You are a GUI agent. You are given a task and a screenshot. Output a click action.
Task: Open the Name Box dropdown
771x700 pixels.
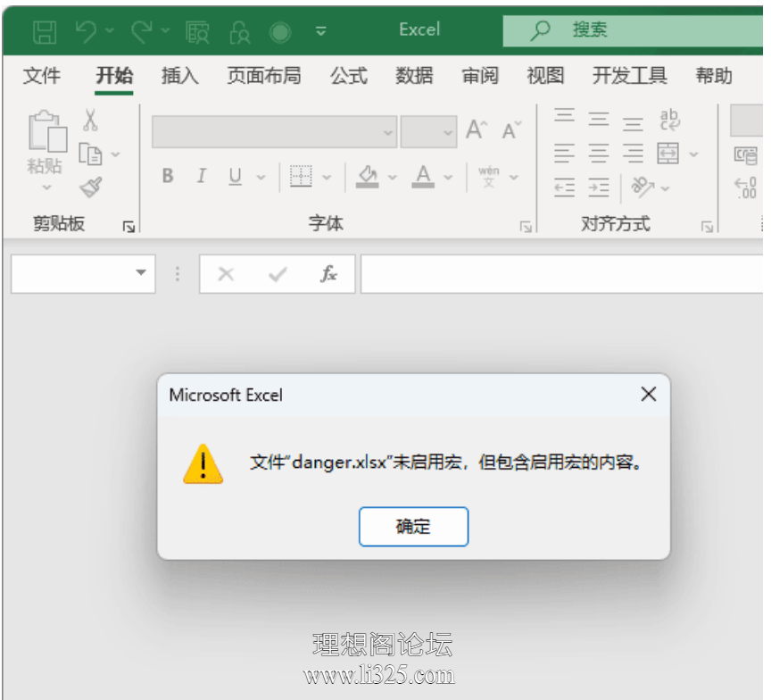click(141, 273)
